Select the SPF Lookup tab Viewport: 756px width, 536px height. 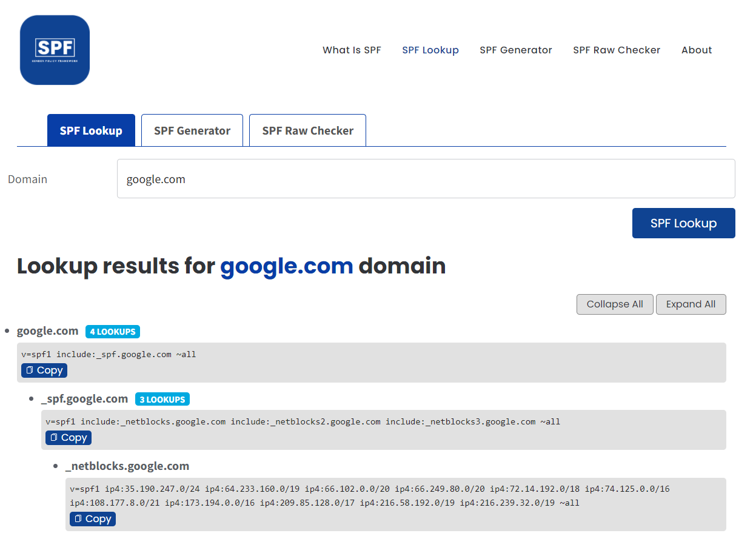[91, 130]
